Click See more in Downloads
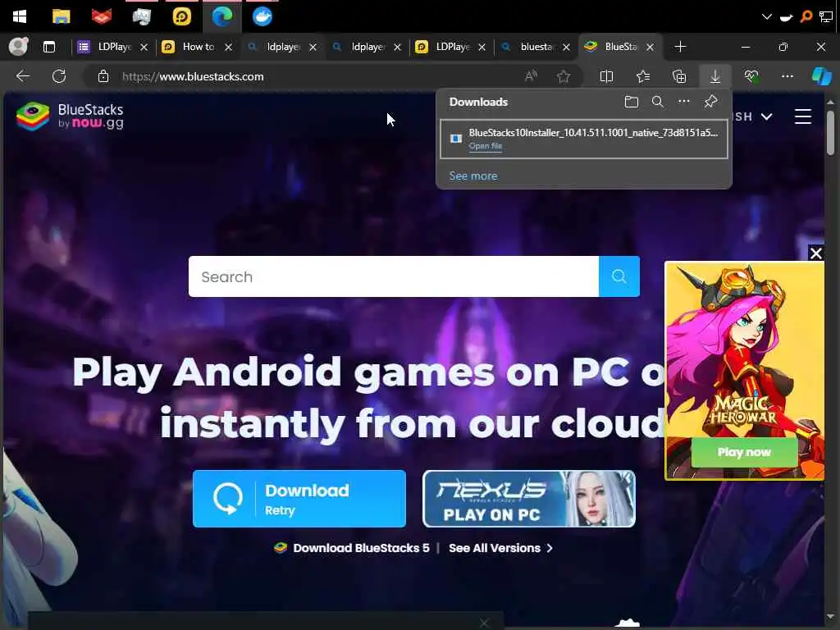 click(473, 176)
